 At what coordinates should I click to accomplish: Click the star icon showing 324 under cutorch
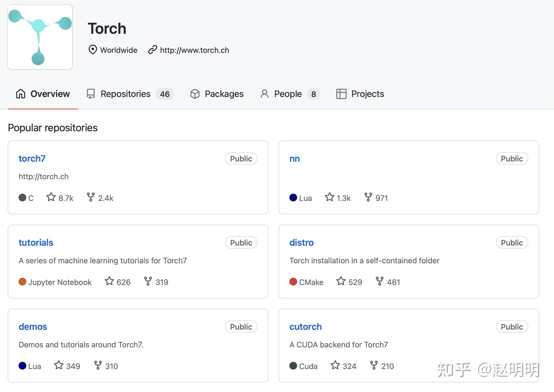[335, 365]
